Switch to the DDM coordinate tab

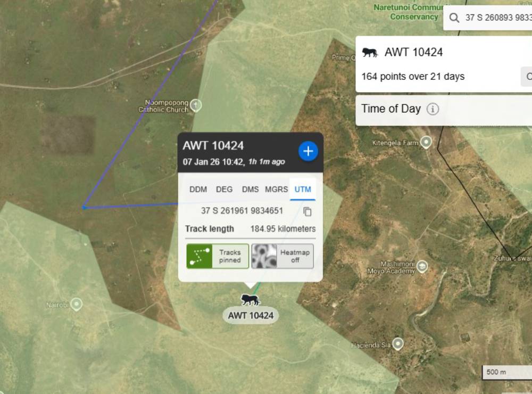198,190
